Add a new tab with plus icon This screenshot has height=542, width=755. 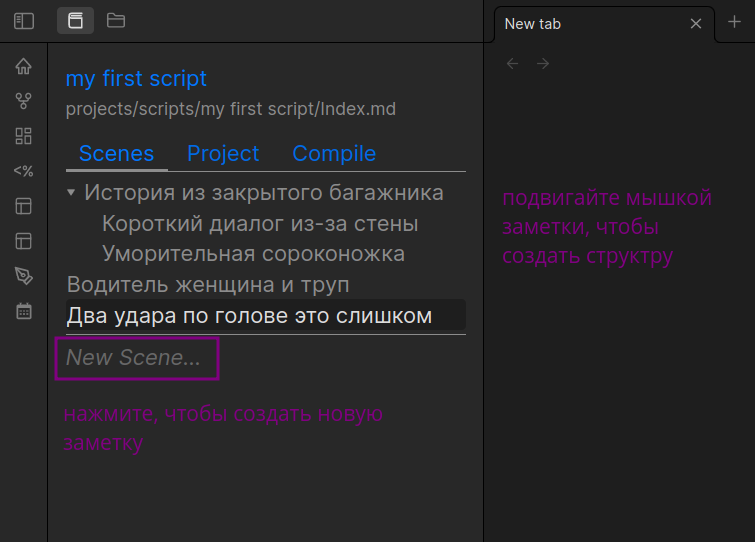point(734,22)
